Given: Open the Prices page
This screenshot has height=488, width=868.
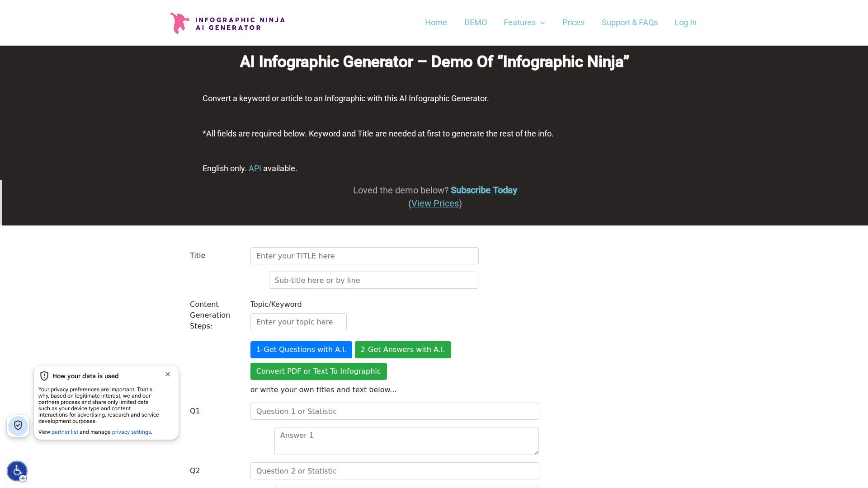Looking at the screenshot, I should tap(573, 23).
